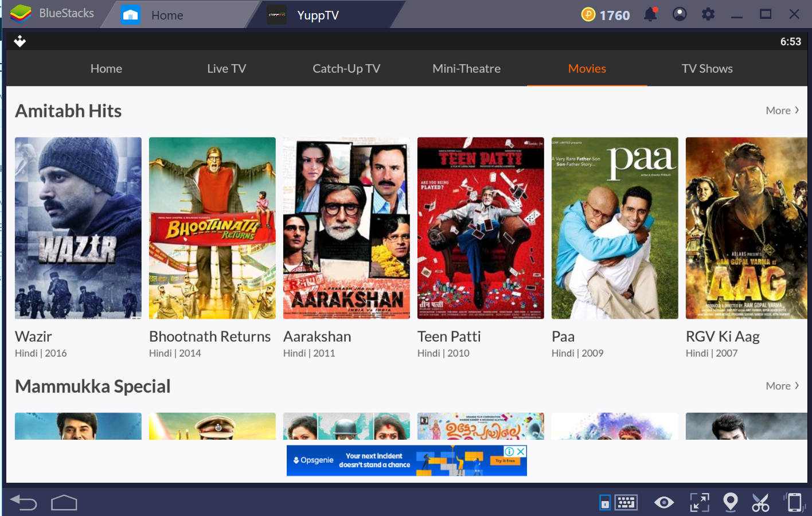
Task: Click the Teen Patti title text
Action: [449, 337]
